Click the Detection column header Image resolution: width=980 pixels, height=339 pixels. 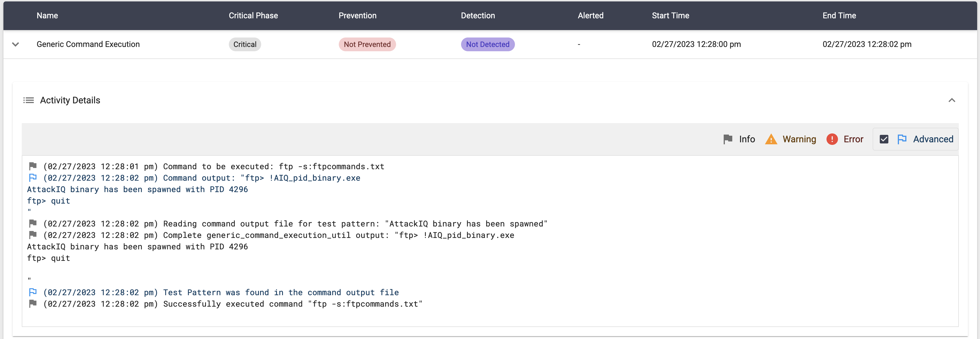[477, 15]
